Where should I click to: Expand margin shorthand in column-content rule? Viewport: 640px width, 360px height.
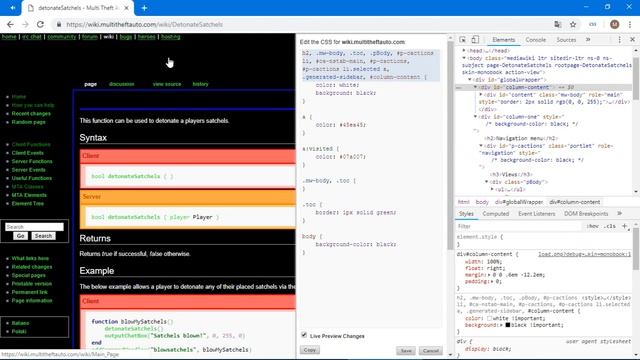click(489, 275)
